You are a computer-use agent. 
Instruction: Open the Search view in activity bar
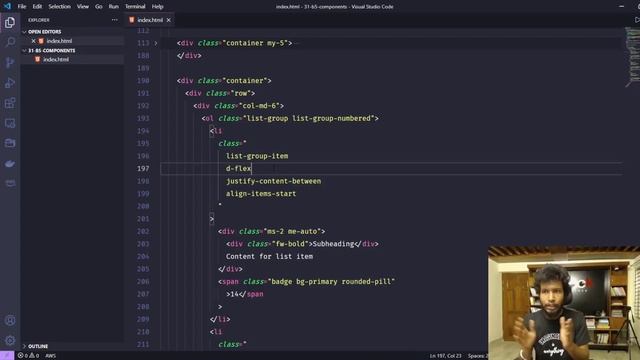[x=10, y=42]
